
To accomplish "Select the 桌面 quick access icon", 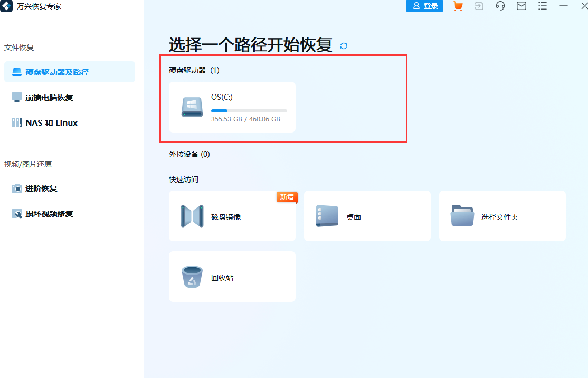I will 327,215.
